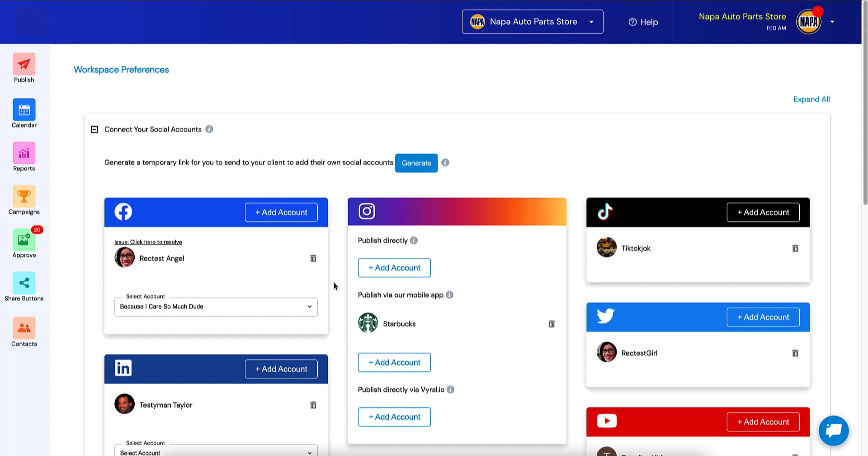Select the Share Buttons icon
The image size is (868, 456).
[24, 283]
